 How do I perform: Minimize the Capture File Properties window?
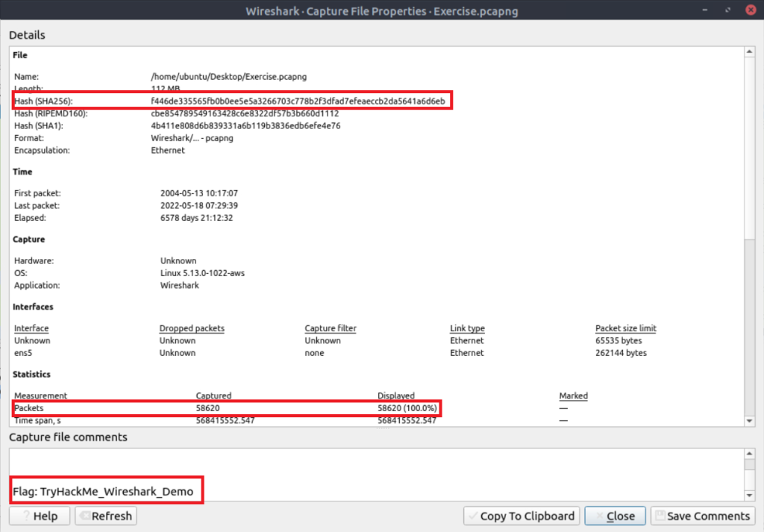pyautogui.click(x=704, y=10)
